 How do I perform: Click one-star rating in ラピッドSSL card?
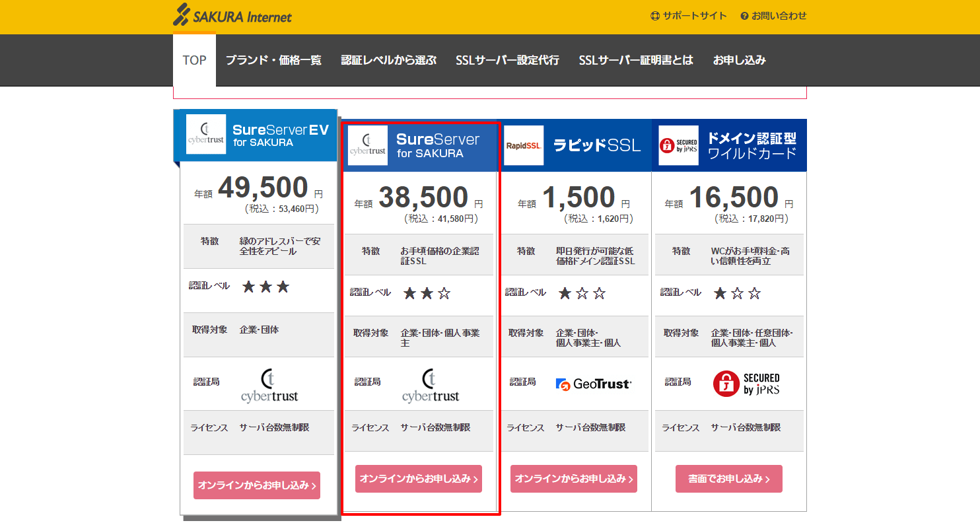tap(582, 293)
